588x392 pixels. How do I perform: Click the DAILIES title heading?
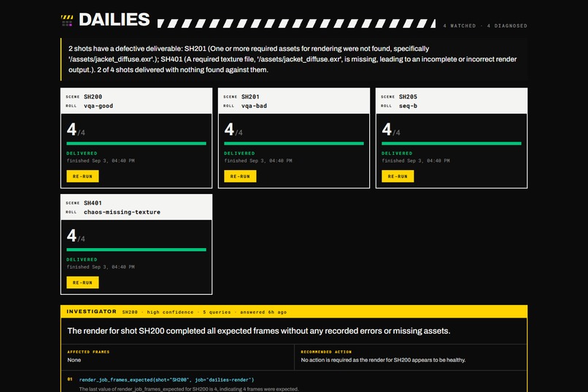114,20
